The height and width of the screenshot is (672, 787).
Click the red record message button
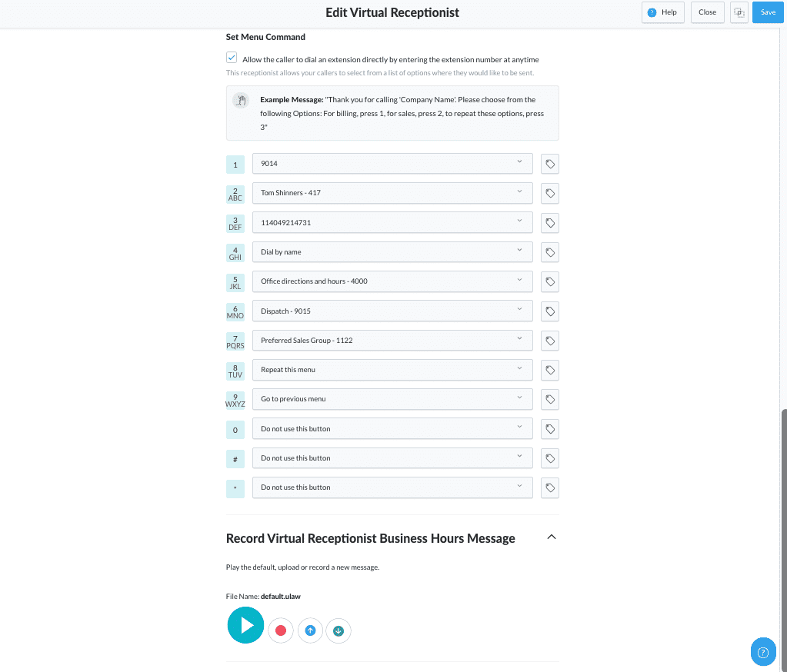click(x=281, y=631)
